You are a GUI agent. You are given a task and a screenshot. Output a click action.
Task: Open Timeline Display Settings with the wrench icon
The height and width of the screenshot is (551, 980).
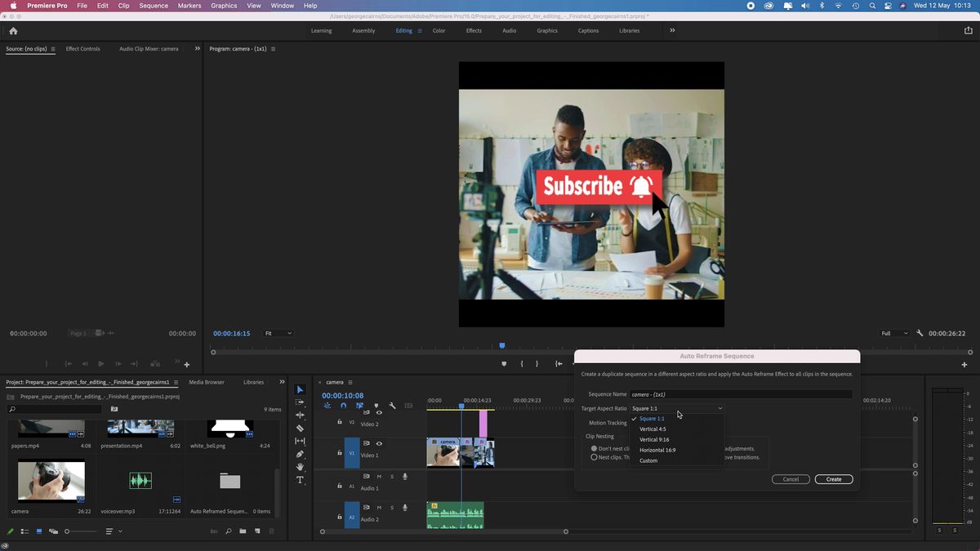393,405
